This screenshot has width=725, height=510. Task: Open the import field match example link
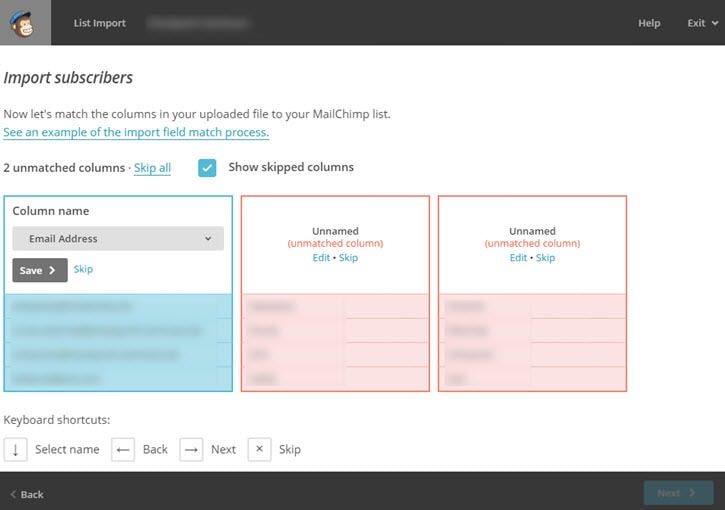coord(136,132)
